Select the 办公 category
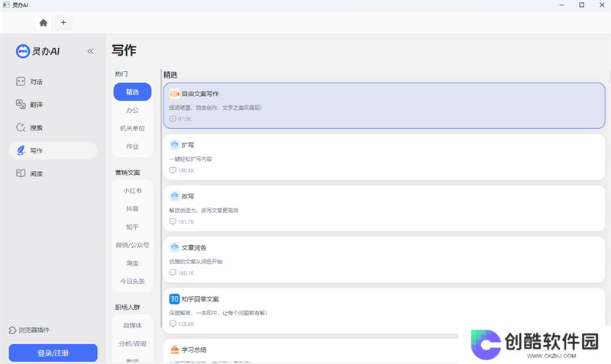This screenshot has height=364, width=611. [x=132, y=110]
